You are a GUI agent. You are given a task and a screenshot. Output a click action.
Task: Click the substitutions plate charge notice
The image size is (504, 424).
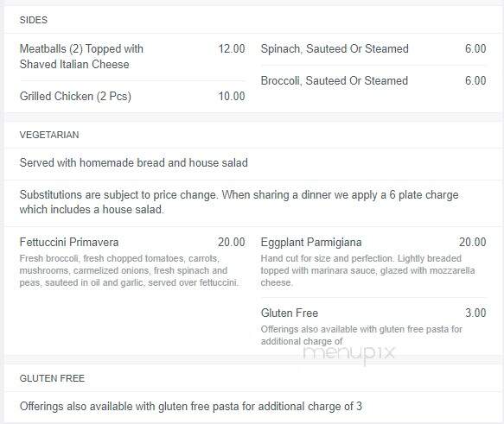click(x=239, y=202)
